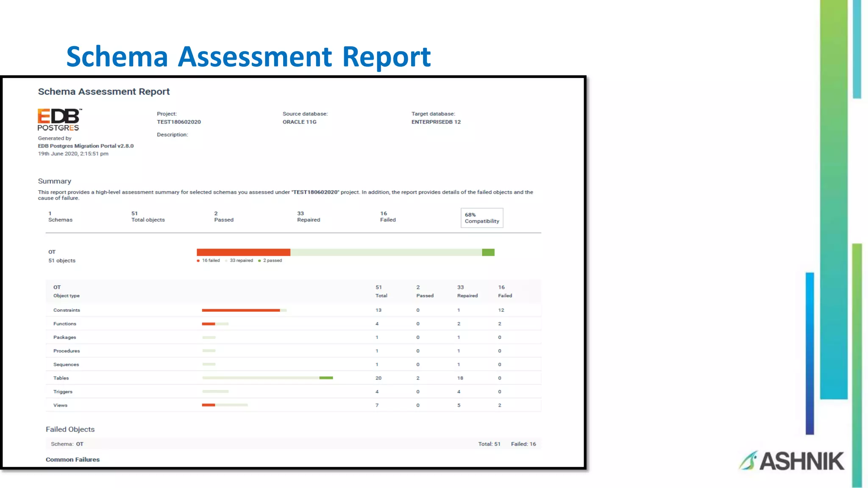The width and height of the screenshot is (868, 488).
Task: Click the green passed segment of OT bar
Action: (488, 252)
